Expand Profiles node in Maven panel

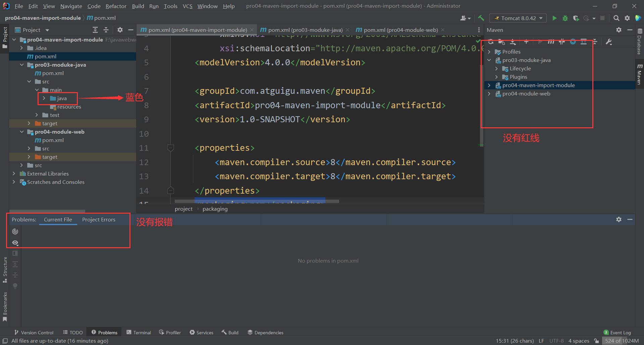[x=489, y=52]
